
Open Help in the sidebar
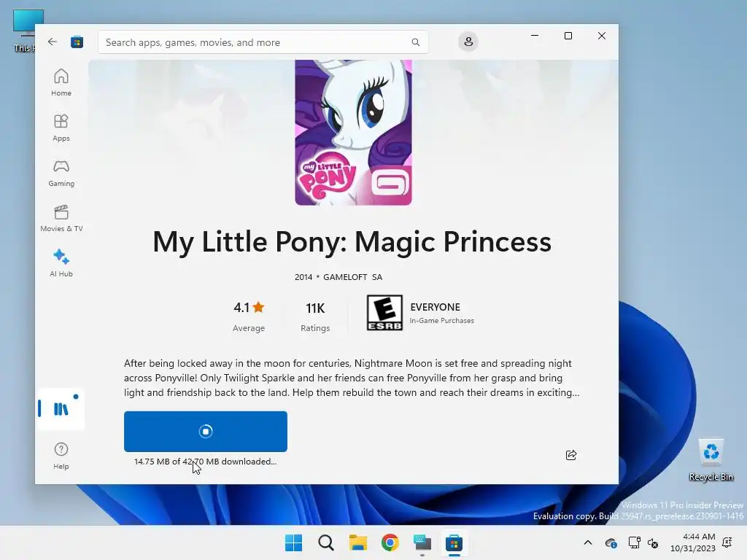[x=61, y=456]
